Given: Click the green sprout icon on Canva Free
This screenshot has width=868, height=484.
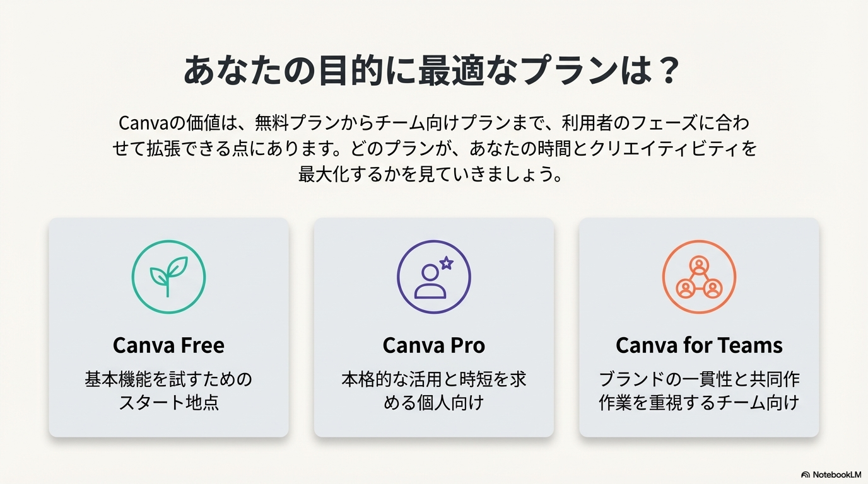Looking at the screenshot, I should click(x=168, y=277).
